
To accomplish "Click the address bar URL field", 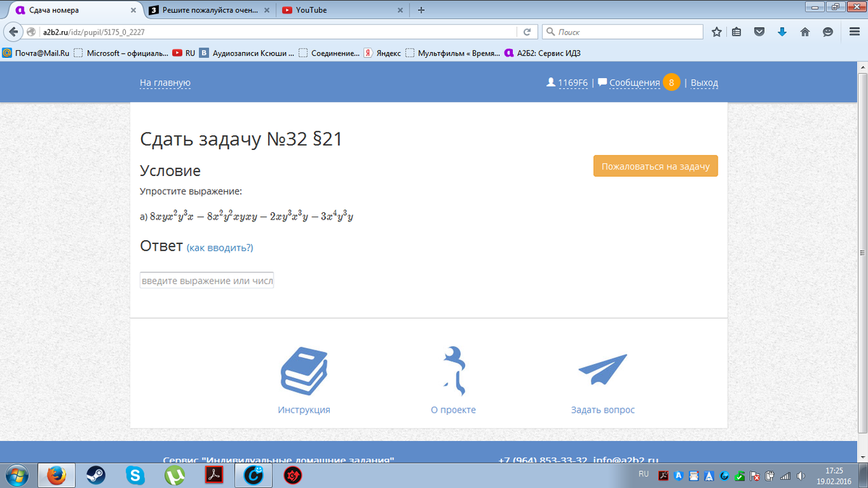I will [x=278, y=32].
